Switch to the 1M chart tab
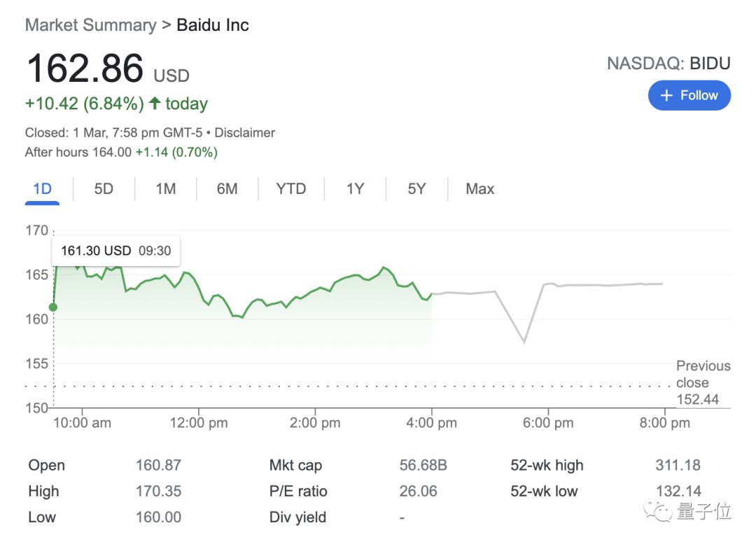Viewport: 756px width, 544px height. (165, 189)
